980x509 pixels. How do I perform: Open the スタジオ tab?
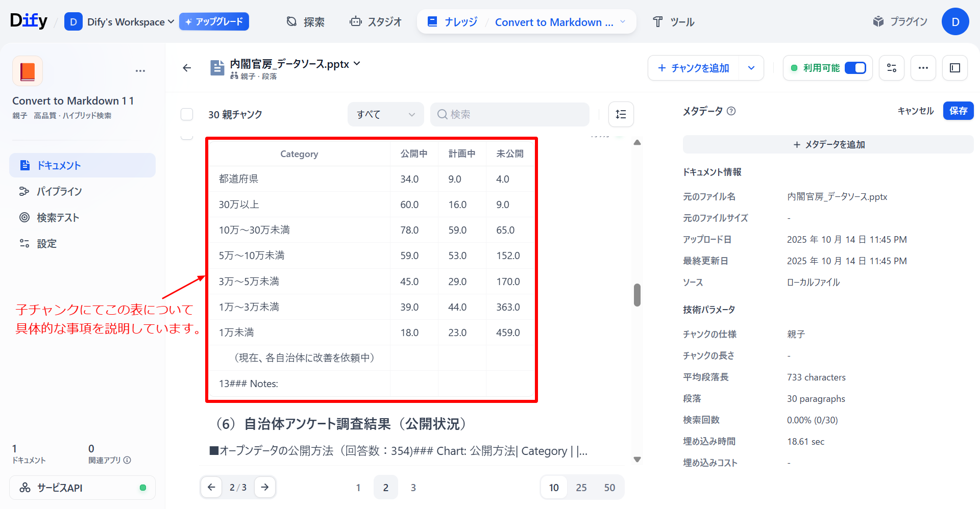376,22
